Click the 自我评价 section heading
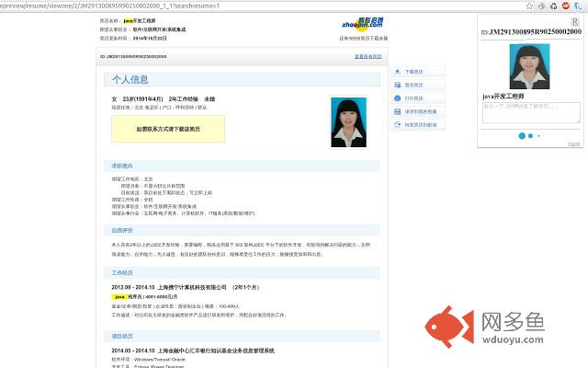This screenshot has width=588, height=368. (122, 230)
